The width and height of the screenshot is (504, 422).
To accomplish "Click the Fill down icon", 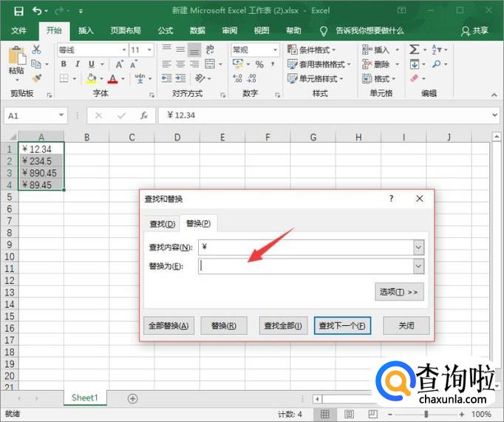I will (415, 64).
